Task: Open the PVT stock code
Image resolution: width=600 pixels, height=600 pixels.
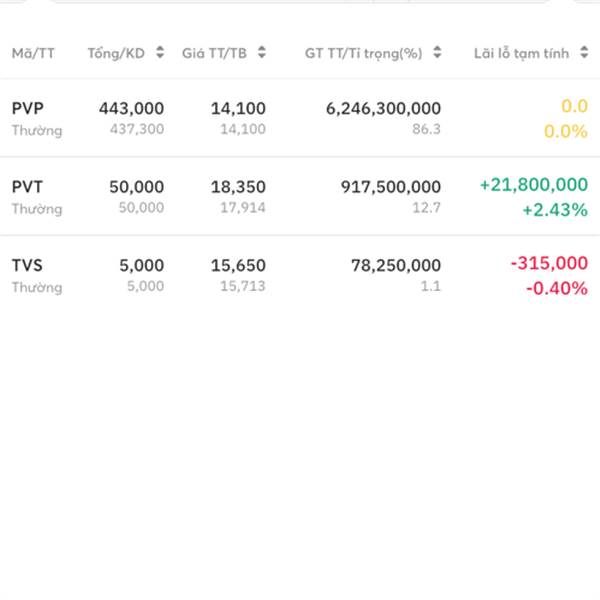Action: pos(28,186)
